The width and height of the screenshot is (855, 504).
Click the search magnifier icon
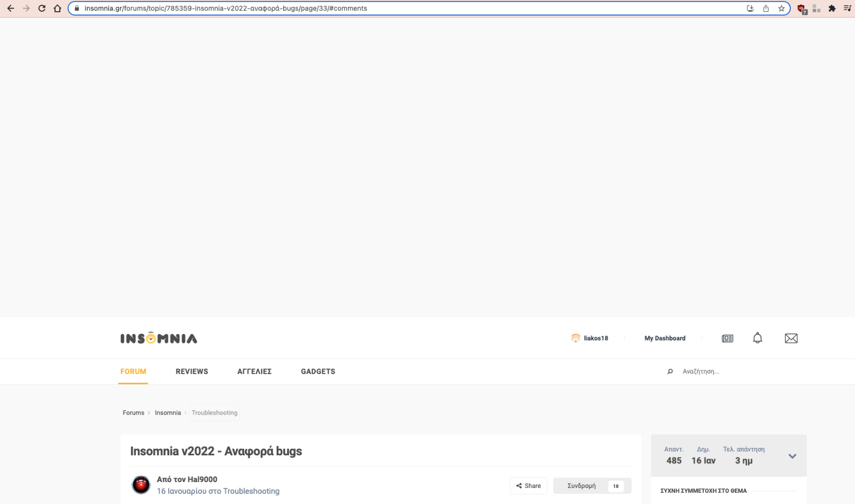670,371
